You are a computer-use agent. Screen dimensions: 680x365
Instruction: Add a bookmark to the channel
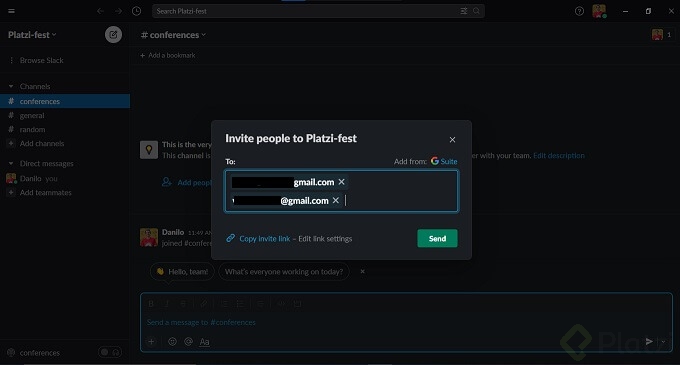tap(168, 55)
